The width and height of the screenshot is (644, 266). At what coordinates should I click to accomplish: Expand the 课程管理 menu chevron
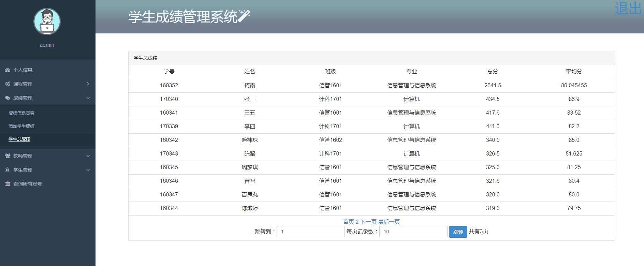click(x=88, y=84)
